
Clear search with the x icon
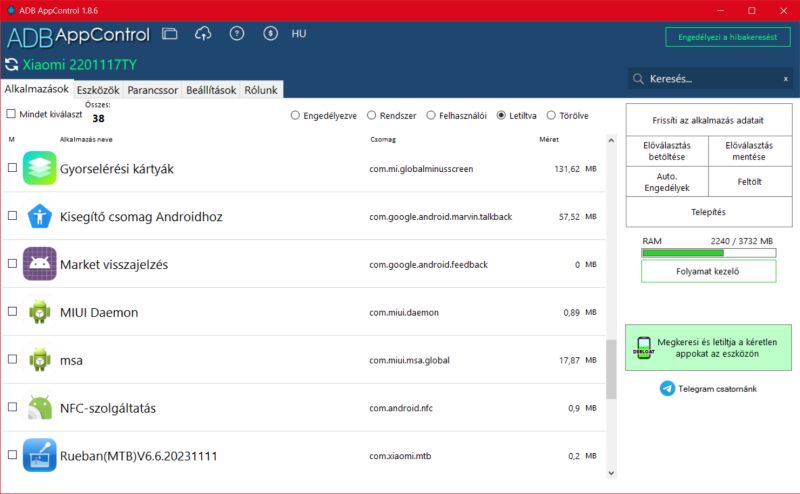[x=786, y=79]
